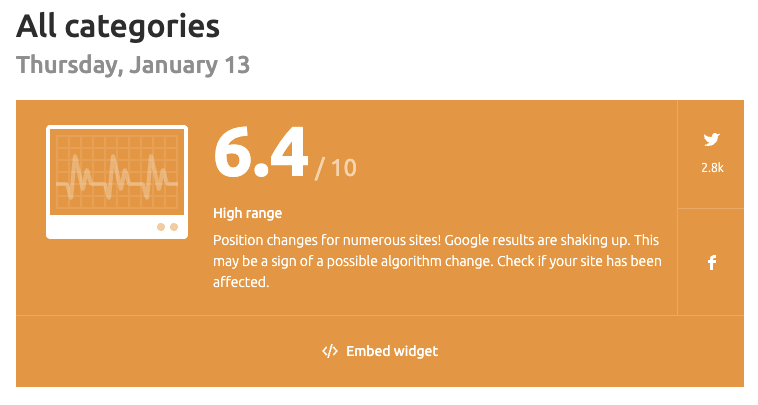
Task: Click the High range label
Action: click(x=248, y=213)
